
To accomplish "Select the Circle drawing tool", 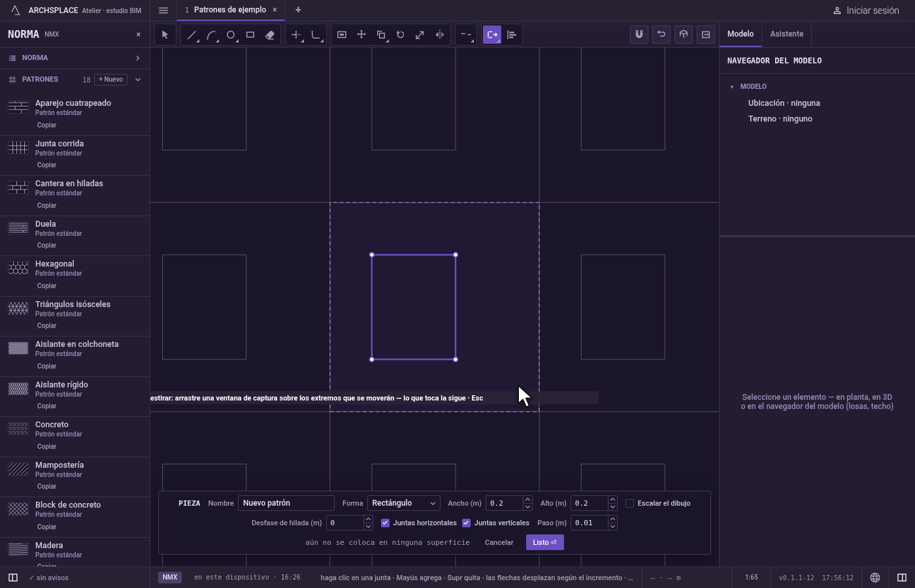I will click(x=231, y=35).
